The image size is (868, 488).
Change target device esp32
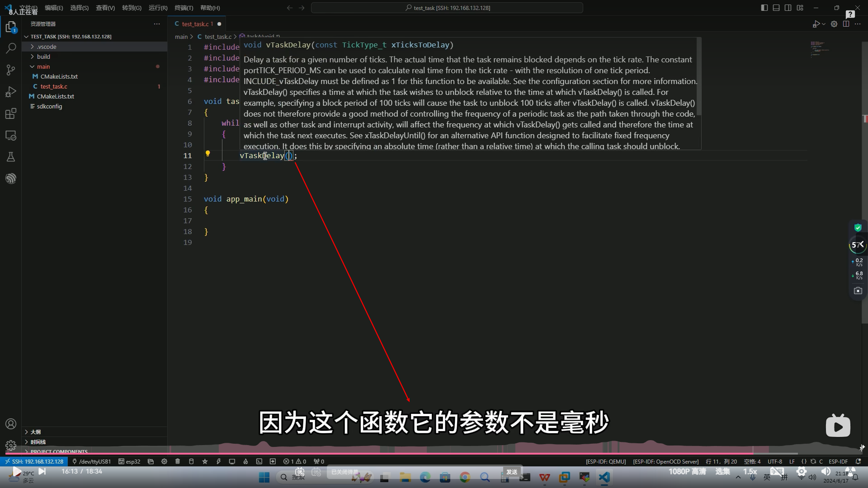point(129,461)
